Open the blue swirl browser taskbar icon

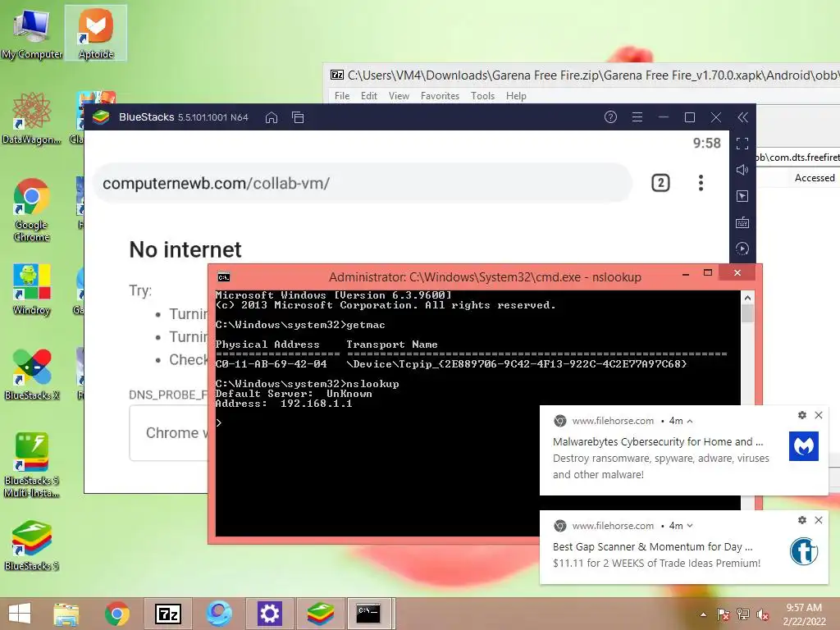(x=219, y=614)
